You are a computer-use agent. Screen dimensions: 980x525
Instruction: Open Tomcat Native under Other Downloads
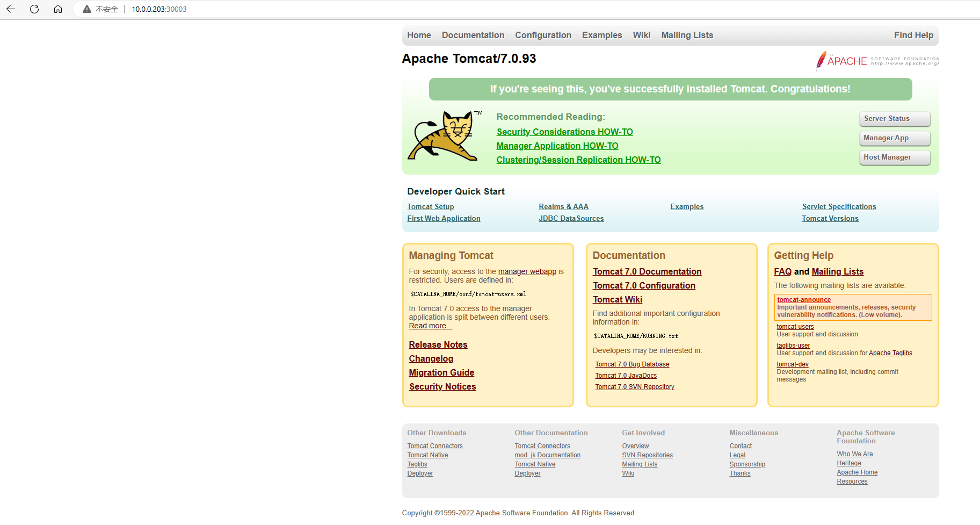point(427,455)
